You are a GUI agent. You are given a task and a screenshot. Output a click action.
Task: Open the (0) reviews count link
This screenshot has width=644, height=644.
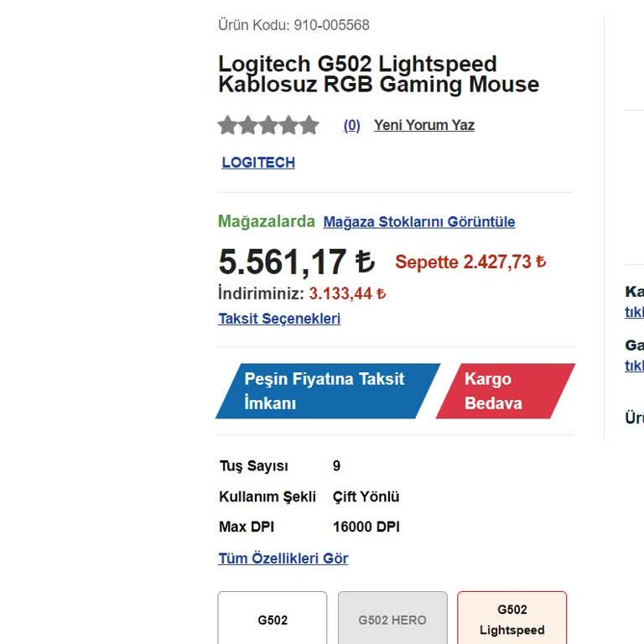[x=351, y=126]
